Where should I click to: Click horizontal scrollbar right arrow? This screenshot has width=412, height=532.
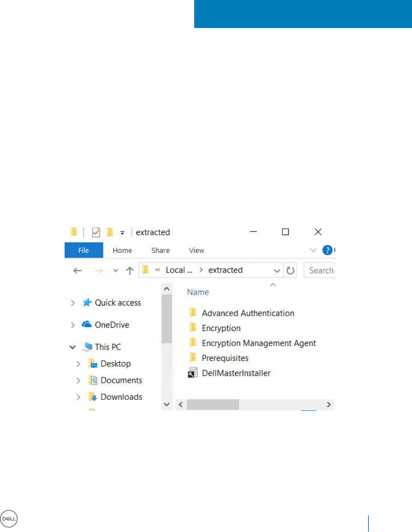tap(329, 404)
